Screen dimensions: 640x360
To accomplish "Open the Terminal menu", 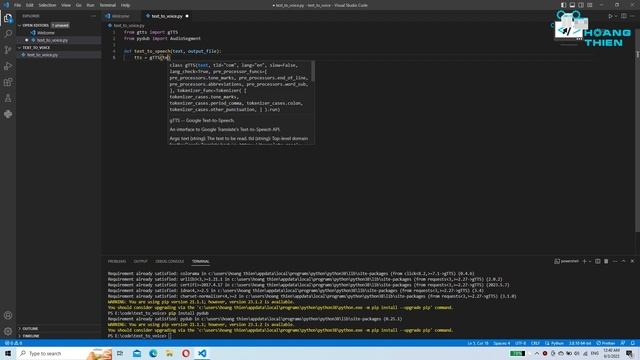I will pyautogui.click(x=108, y=5).
